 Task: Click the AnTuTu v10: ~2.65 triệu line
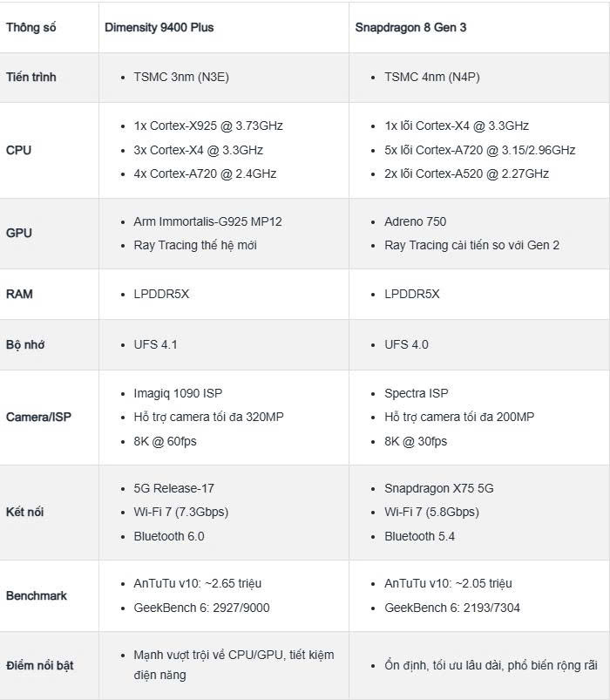pyautogui.click(x=197, y=583)
